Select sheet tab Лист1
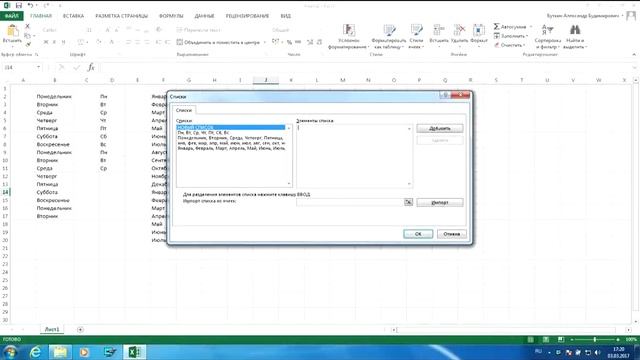The height and width of the screenshot is (360, 640). click(x=52, y=329)
